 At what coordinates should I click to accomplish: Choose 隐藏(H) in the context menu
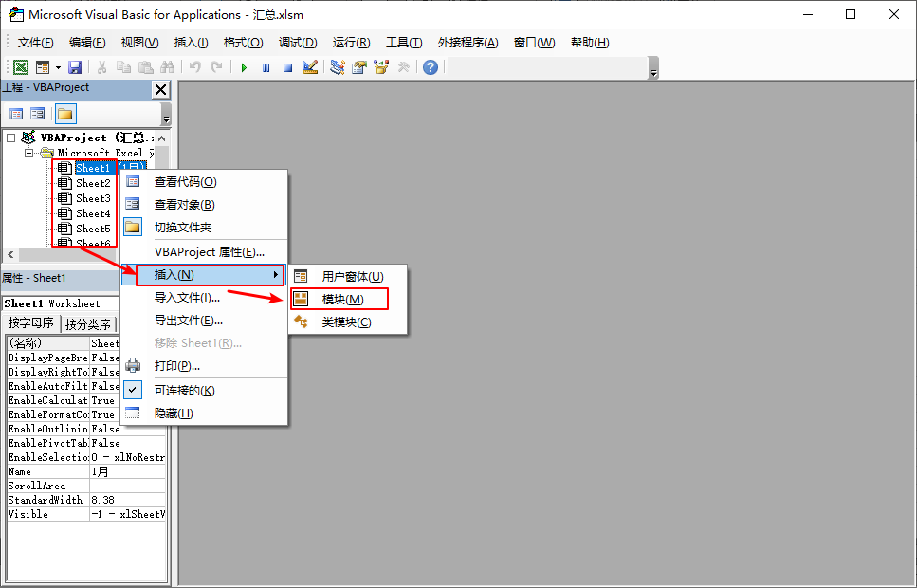[x=204, y=413]
